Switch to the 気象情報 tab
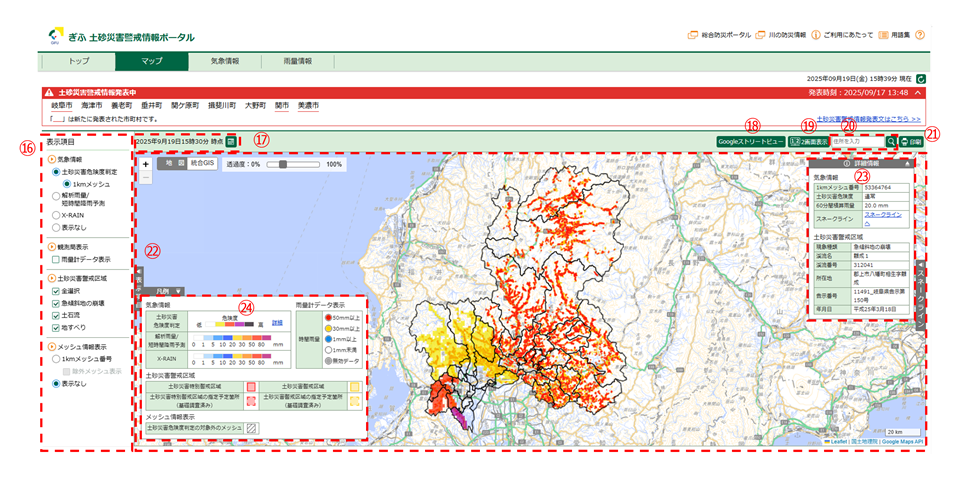Image resolution: width=964 pixels, height=495 pixels. pyautogui.click(x=224, y=61)
